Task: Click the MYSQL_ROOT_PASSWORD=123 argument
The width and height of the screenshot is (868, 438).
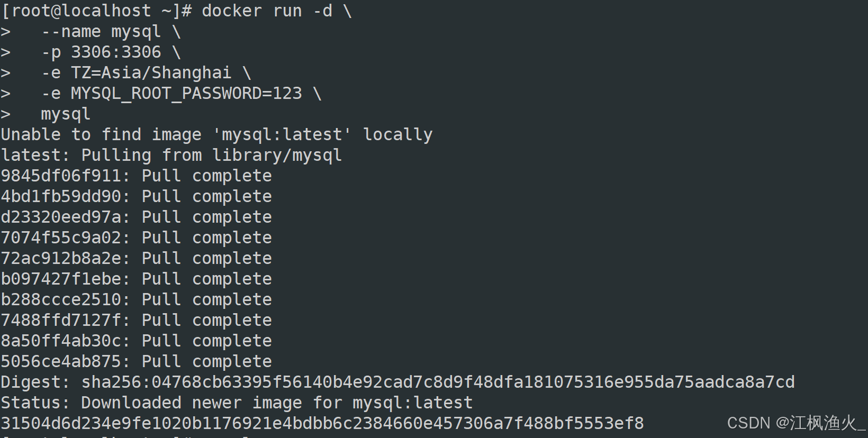Action: [x=186, y=93]
